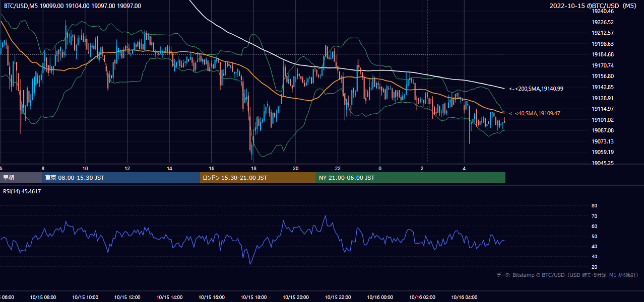Image resolution: width=644 pixels, height=302 pixels.
Task: Click RSI scale value 40
Action: [x=594, y=246]
